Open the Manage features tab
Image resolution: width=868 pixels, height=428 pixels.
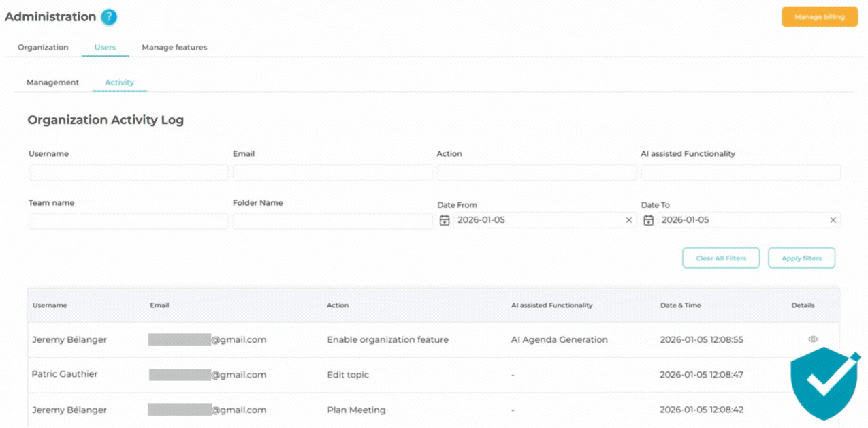[x=174, y=47]
